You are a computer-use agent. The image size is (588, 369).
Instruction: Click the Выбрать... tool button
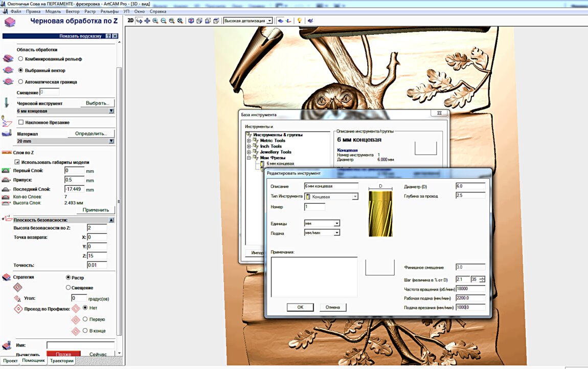click(98, 103)
